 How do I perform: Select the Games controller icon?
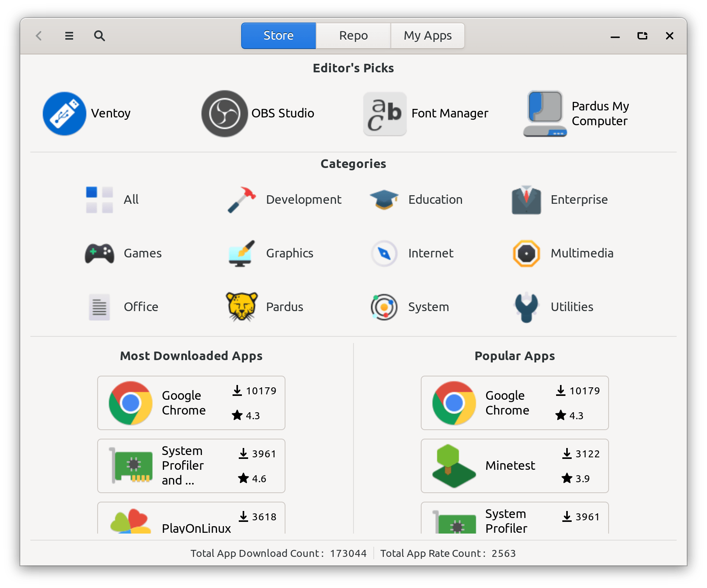(x=100, y=254)
